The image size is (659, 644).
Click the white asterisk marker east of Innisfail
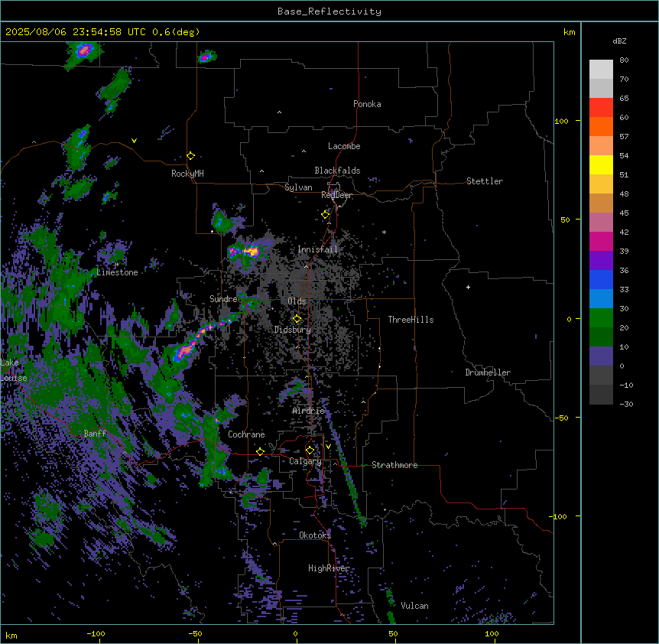[x=384, y=232]
